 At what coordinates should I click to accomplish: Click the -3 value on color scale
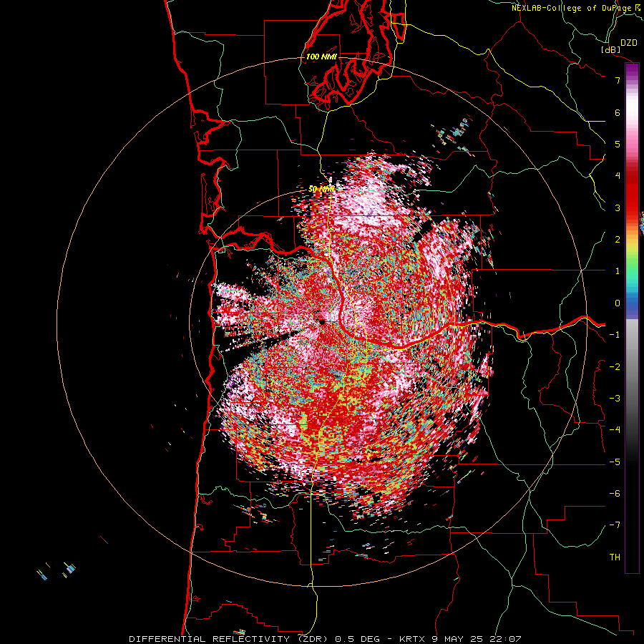point(615,399)
